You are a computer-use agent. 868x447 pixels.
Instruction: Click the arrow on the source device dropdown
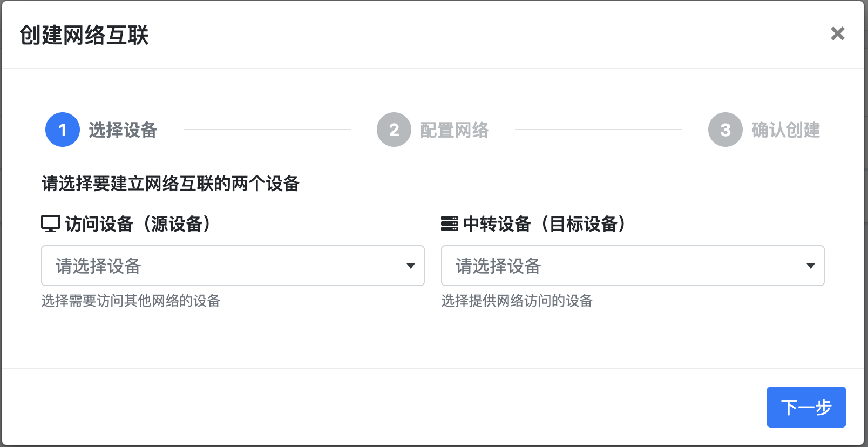coord(411,266)
